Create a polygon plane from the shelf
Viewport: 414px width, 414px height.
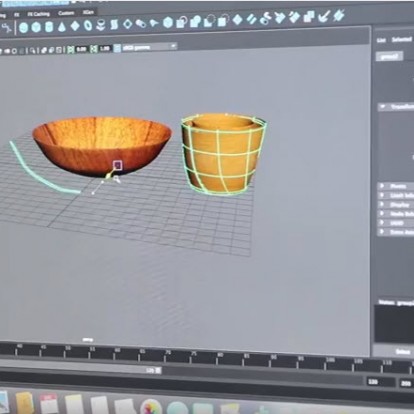[x=75, y=26]
